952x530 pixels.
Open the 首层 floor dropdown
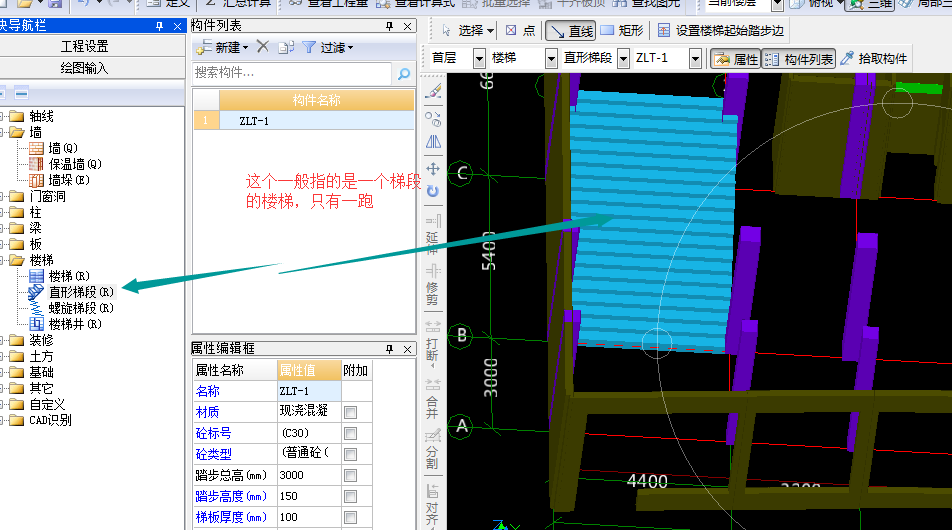pos(479,59)
